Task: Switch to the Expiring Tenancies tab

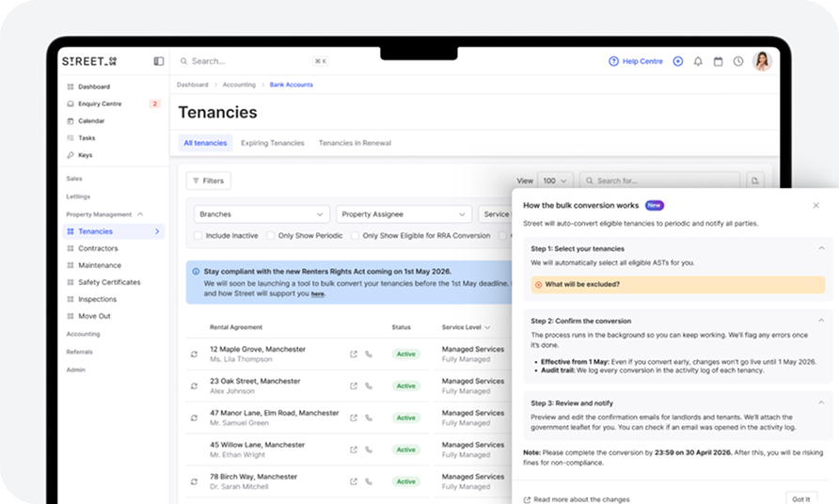Action: pyautogui.click(x=272, y=143)
